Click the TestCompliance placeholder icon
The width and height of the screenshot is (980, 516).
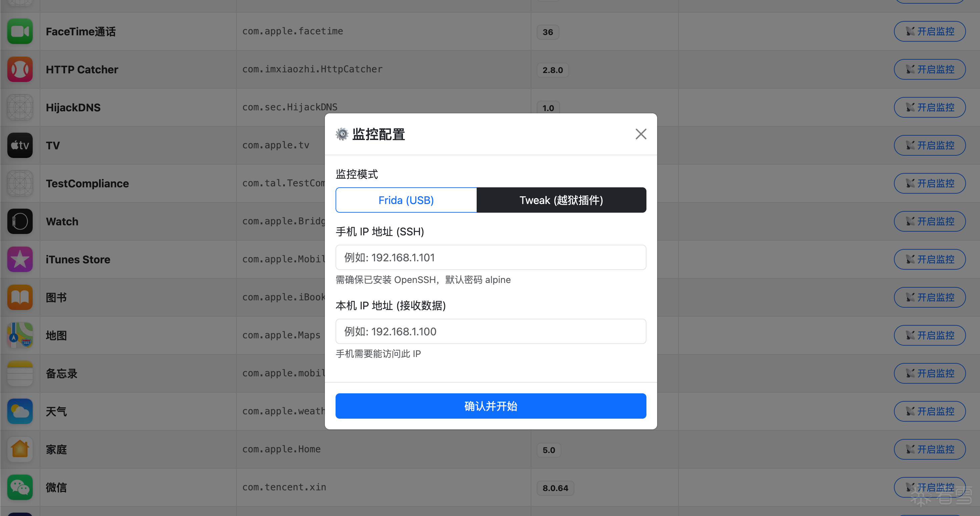pos(20,183)
